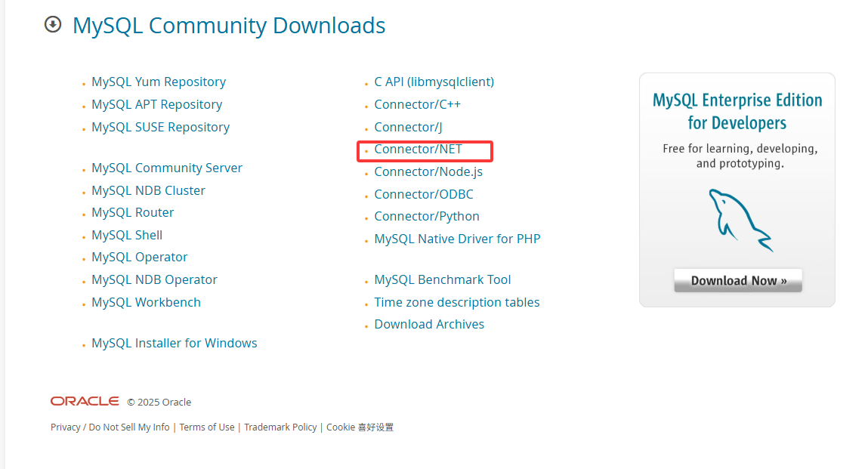Image resolution: width=868 pixels, height=469 pixels.
Task: Open the Connector/Python link
Action: tap(427, 217)
